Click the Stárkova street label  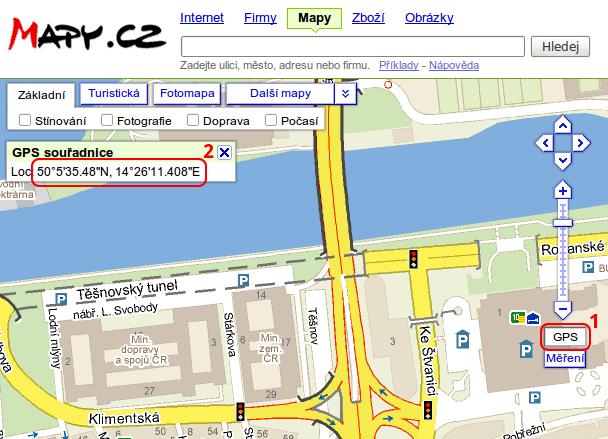pos(230,334)
